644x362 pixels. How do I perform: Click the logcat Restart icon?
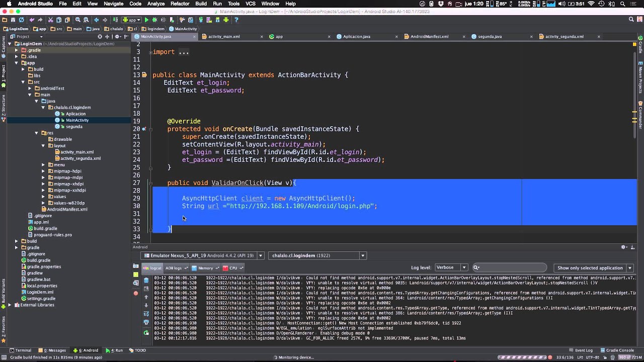tap(146, 332)
